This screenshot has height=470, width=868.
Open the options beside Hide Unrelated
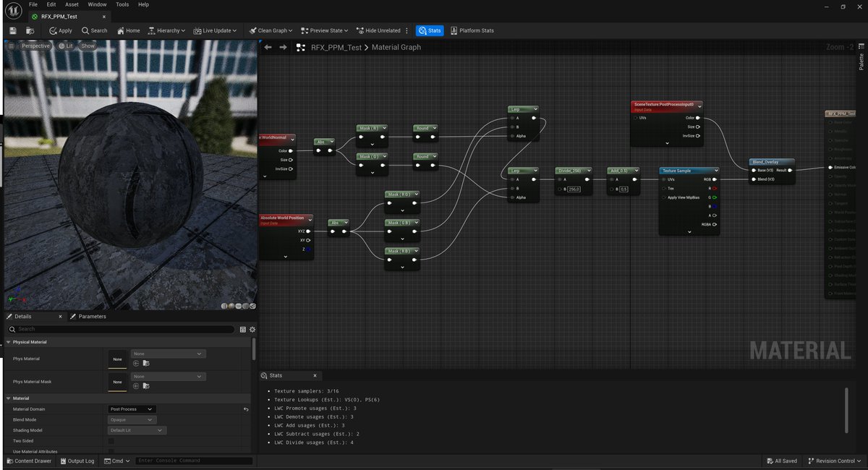click(407, 30)
